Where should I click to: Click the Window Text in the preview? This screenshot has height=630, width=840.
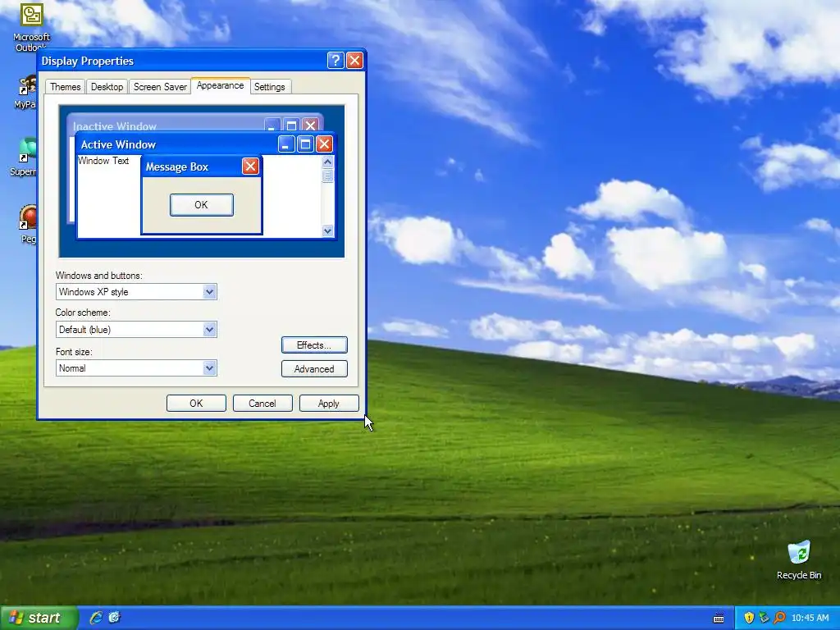tap(103, 161)
